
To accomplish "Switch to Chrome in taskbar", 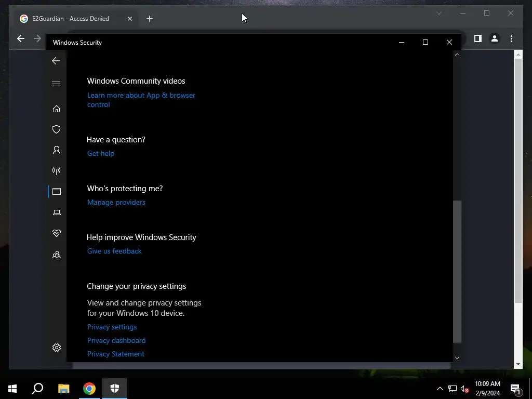I will [x=89, y=389].
